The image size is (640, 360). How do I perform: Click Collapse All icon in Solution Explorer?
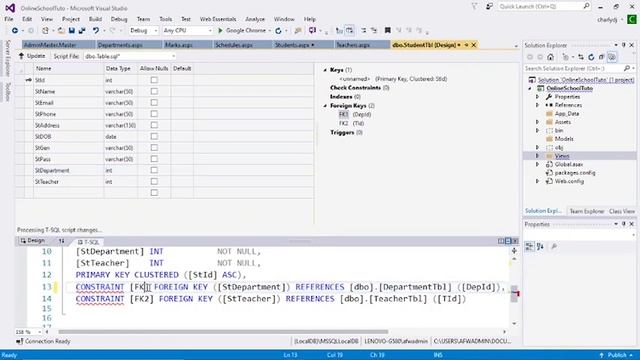[x=601, y=57]
